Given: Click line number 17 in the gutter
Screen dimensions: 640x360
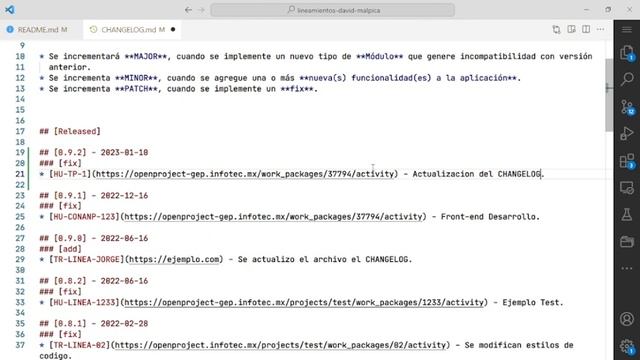Looking at the screenshot, I should (20, 131).
